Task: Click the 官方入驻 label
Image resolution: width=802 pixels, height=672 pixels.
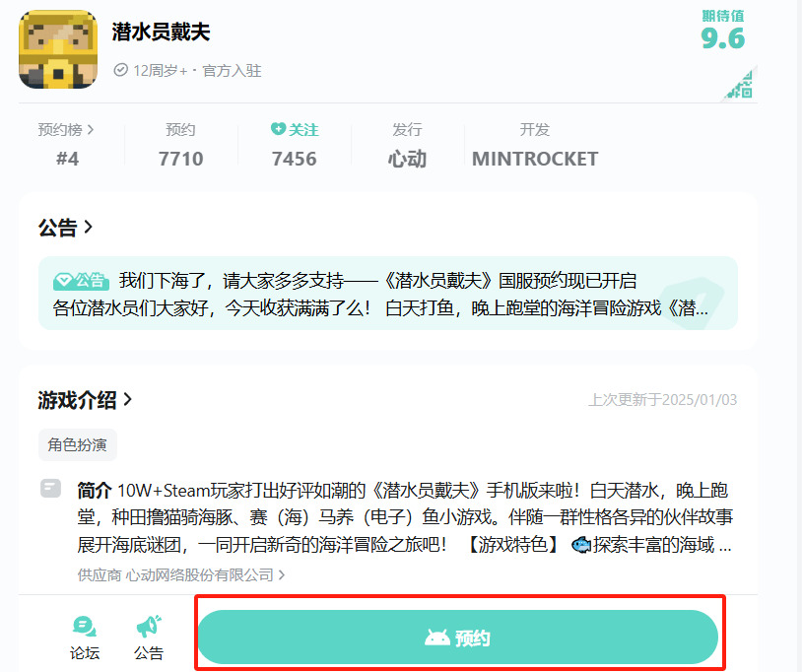Action: coord(232,71)
